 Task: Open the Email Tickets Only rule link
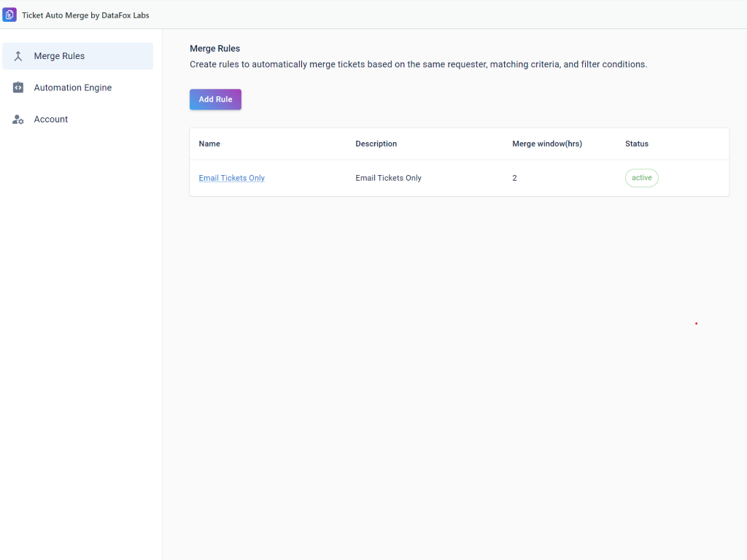coord(231,178)
